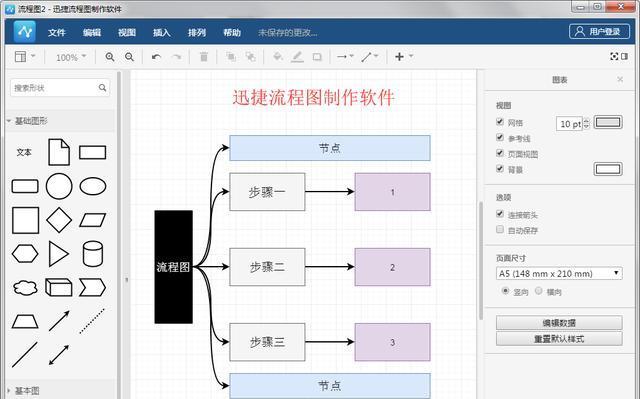The height and width of the screenshot is (399, 640).
Task: Open the waypoint line style dropdown
Action: [370, 57]
